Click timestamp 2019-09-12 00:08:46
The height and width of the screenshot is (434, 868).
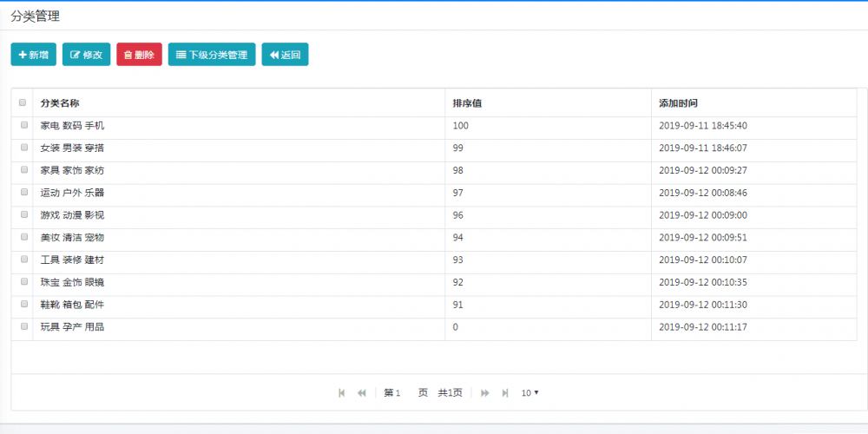(x=703, y=194)
